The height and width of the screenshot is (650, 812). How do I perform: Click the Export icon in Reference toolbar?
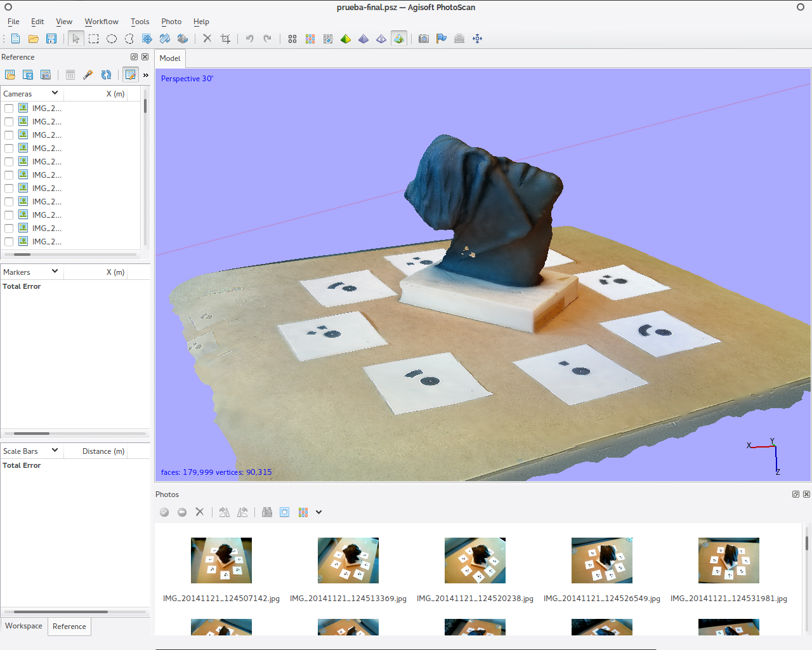28,75
